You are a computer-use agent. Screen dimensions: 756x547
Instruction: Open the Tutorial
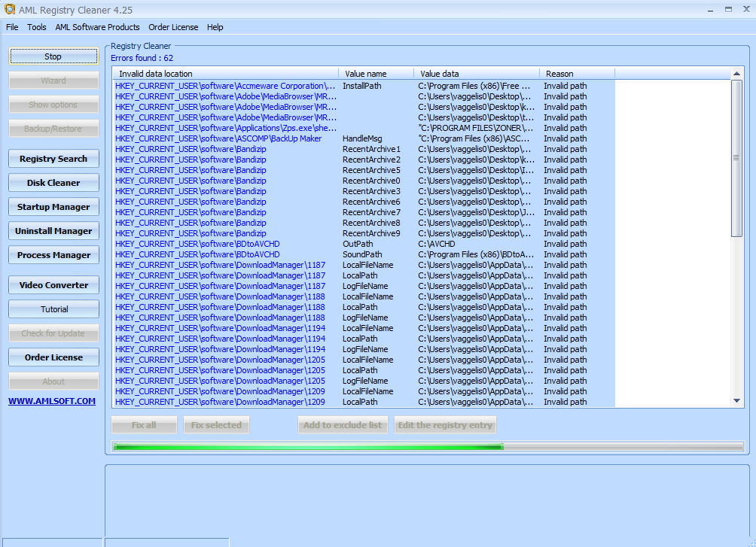click(53, 309)
